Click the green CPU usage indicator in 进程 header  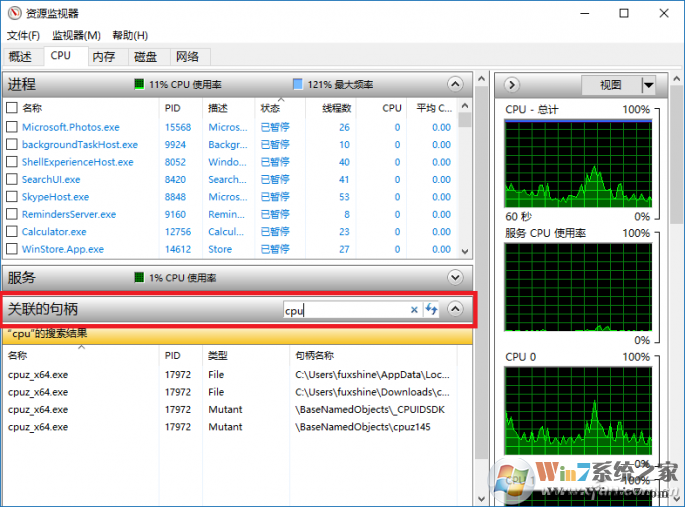pyautogui.click(x=139, y=84)
